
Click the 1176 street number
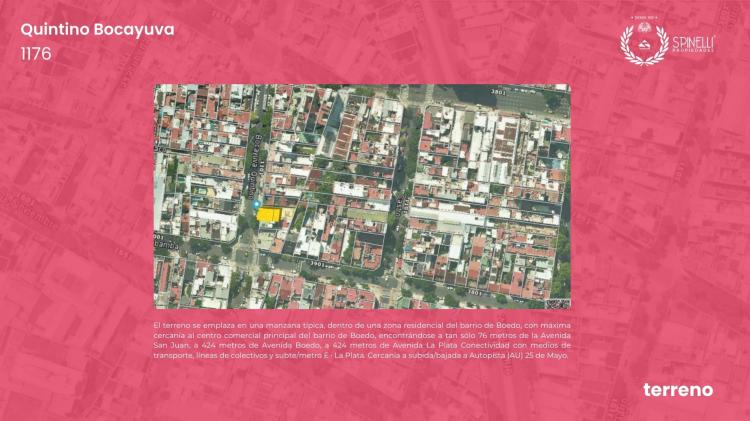tap(35, 54)
